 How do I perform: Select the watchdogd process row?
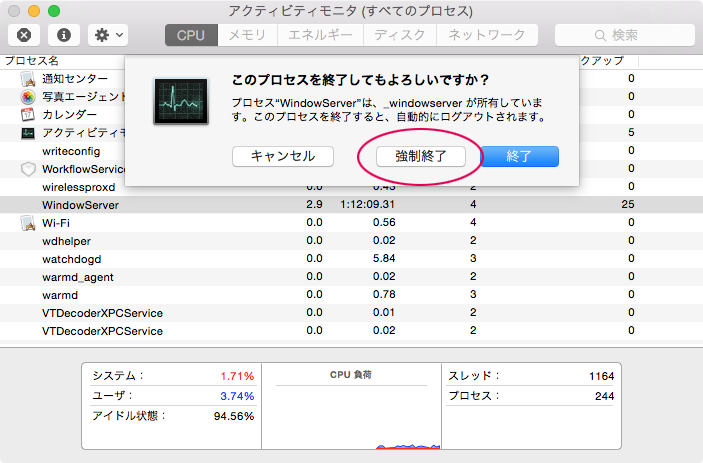click(x=352, y=259)
